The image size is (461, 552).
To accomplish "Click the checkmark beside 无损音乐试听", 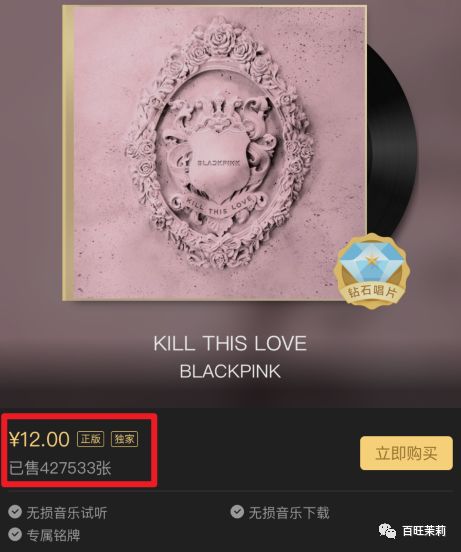I will click(15, 512).
